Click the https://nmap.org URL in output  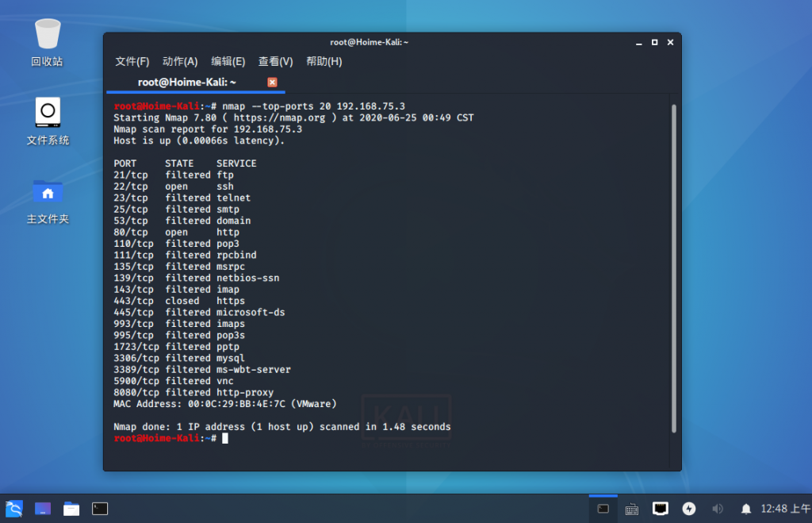click(279, 117)
